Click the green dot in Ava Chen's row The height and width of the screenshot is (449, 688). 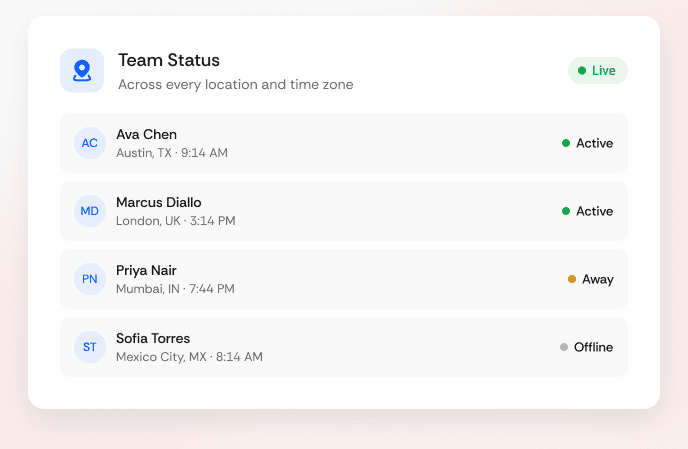(566, 143)
